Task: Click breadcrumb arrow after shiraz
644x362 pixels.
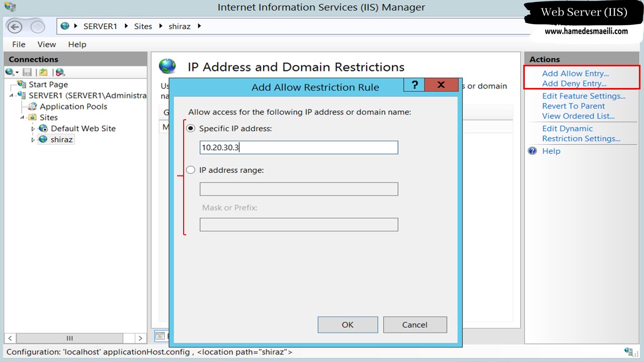Action: pos(199,26)
